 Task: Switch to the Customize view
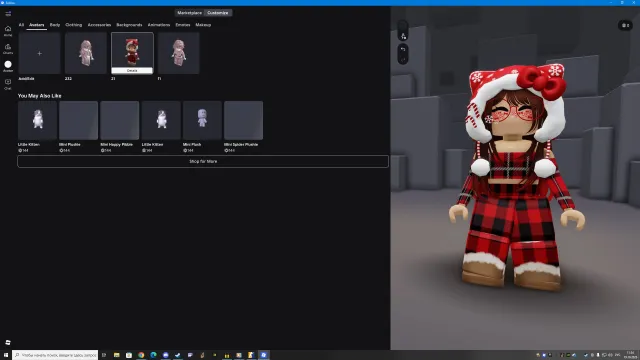(x=218, y=13)
